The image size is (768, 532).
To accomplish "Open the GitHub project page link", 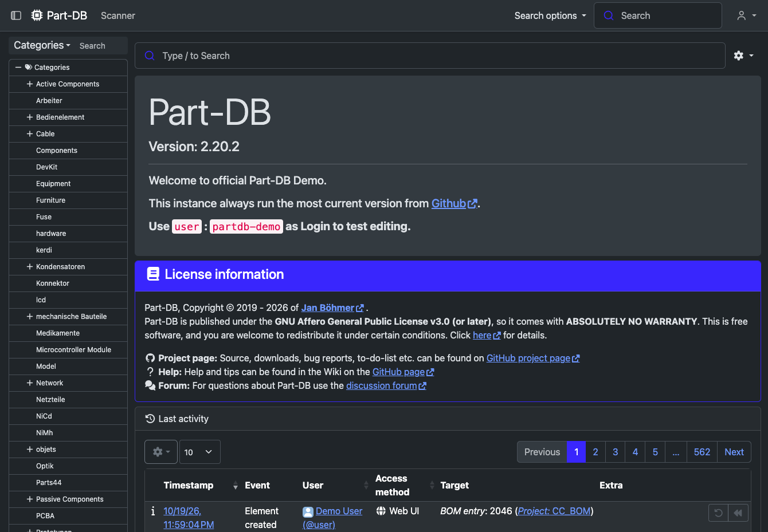I will click(533, 358).
